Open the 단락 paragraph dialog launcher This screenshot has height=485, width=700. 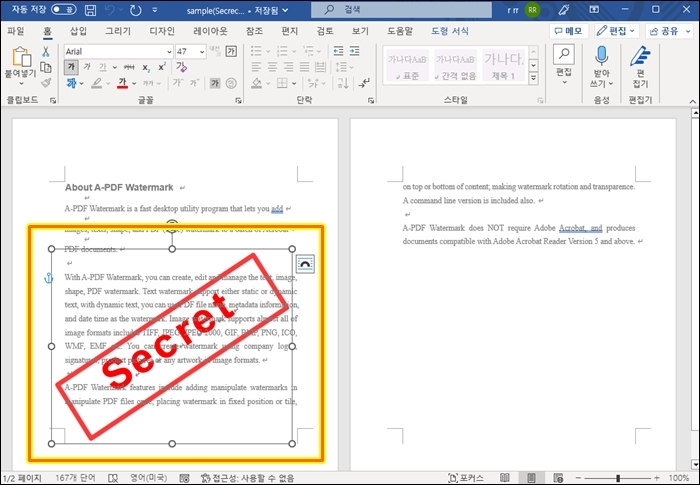(x=371, y=101)
